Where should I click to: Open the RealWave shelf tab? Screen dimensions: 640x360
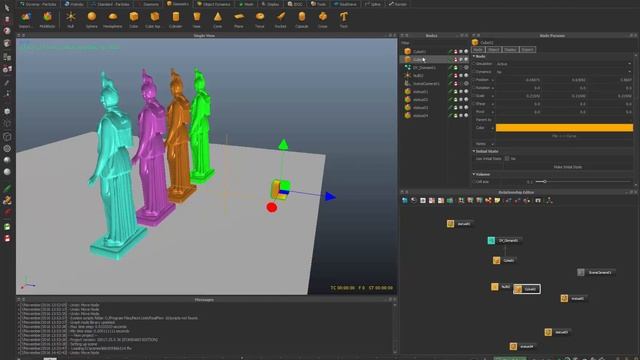(x=345, y=4)
